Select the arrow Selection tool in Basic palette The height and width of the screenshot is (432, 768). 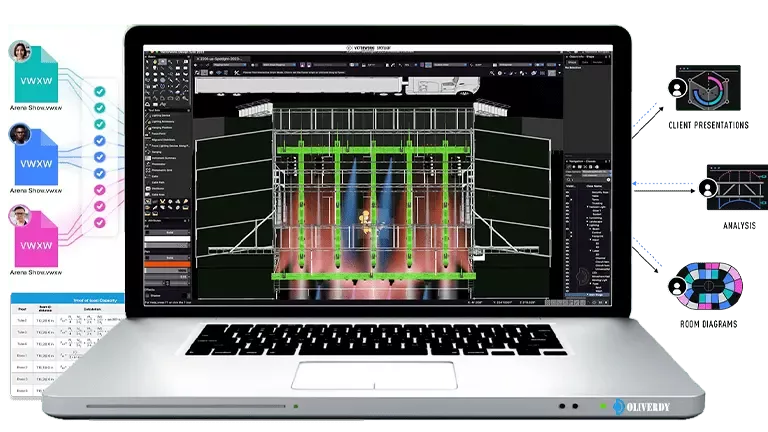click(x=147, y=62)
